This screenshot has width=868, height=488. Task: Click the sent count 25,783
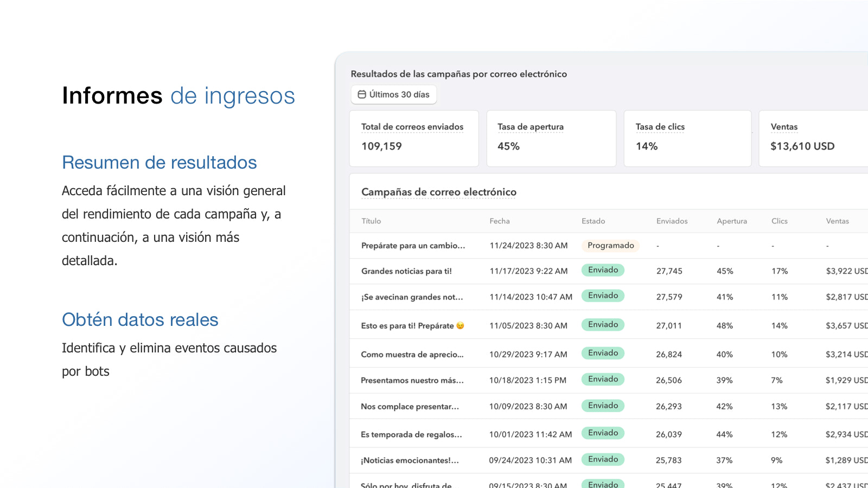point(669,460)
